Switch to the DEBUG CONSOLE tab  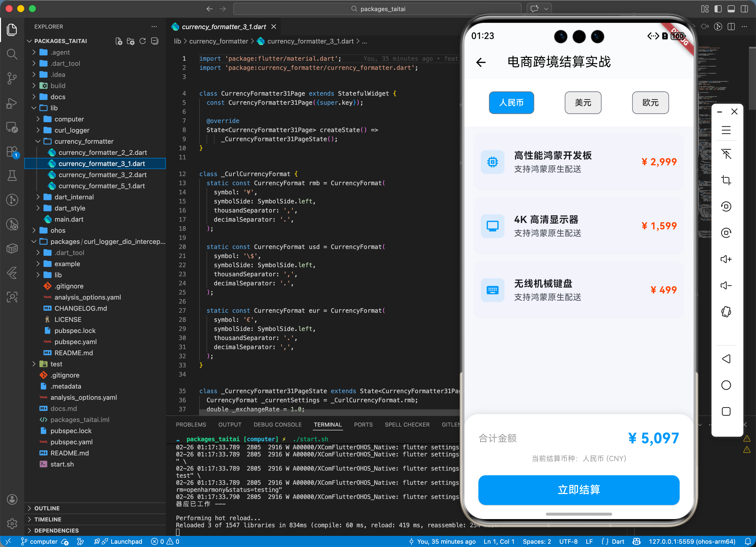[x=277, y=425]
